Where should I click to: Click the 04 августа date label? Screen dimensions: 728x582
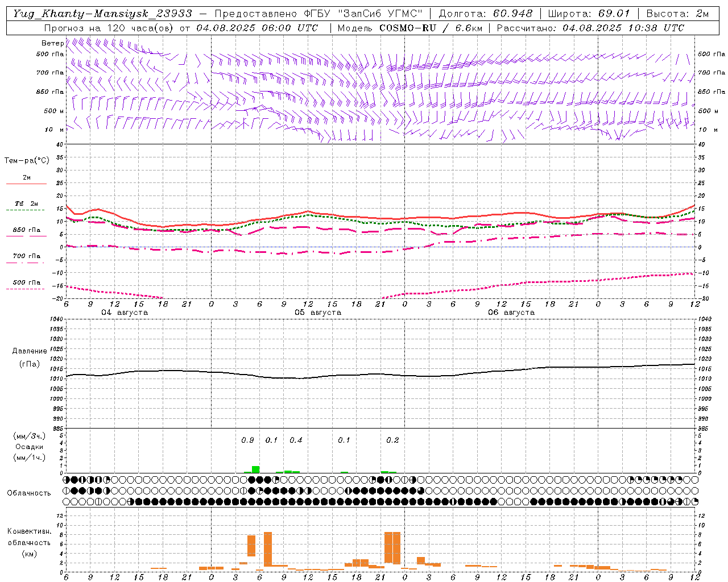tap(125, 313)
